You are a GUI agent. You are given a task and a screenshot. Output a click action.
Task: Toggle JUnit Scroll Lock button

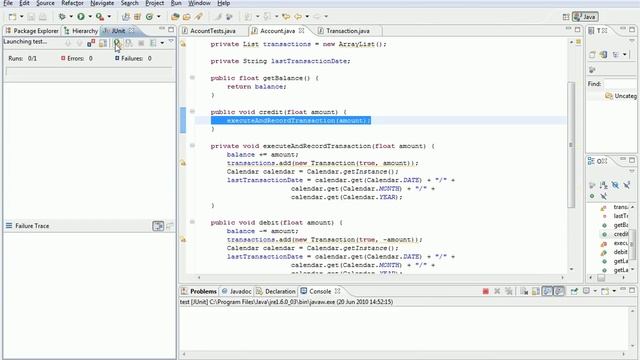coord(103,43)
